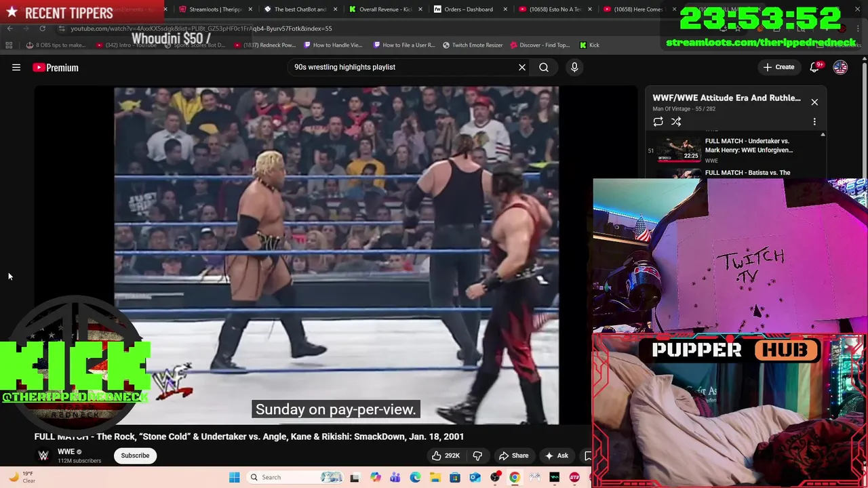Open the WWE channel avatar

pyautogui.click(x=43, y=455)
